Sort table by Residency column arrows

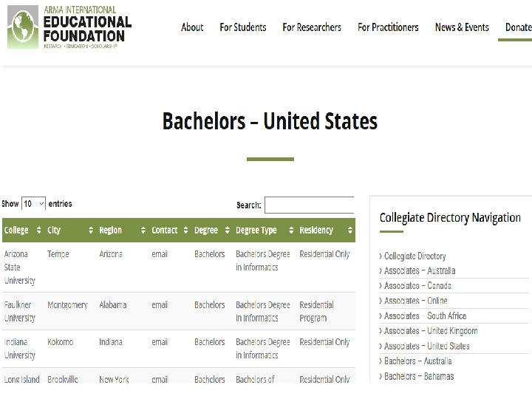tap(349, 230)
